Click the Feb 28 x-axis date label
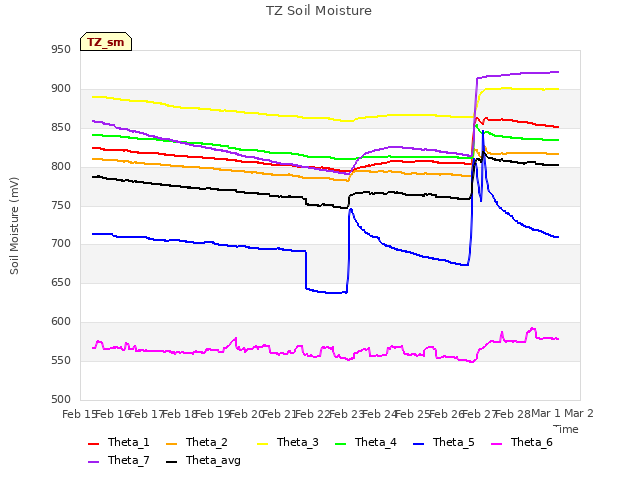This screenshot has width=640, height=480. 512,414
